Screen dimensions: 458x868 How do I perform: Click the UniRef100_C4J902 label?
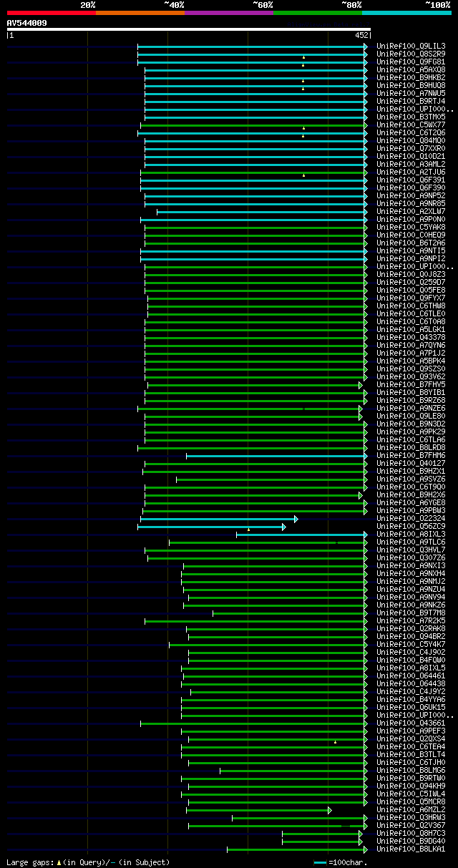(x=411, y=652)
